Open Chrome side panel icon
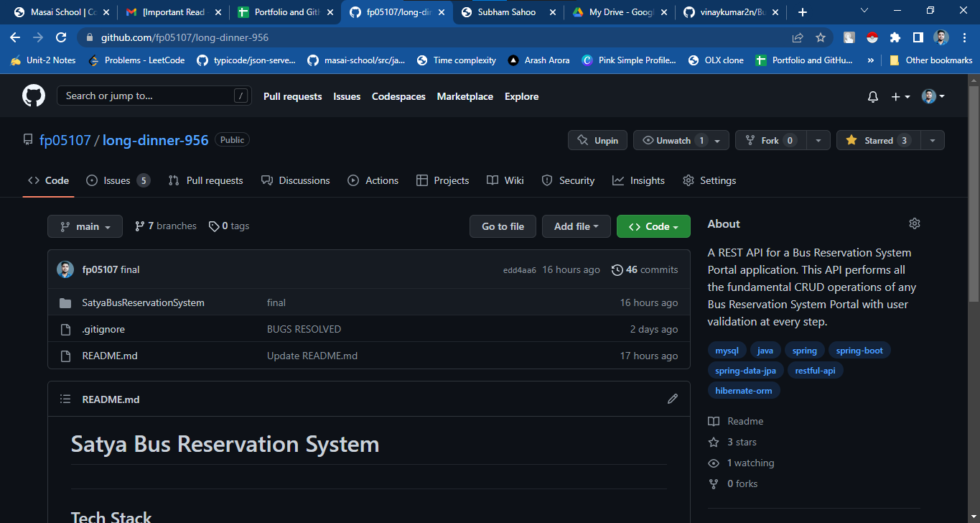The height and width of the screenshot is (523, 980). point(918,37)
